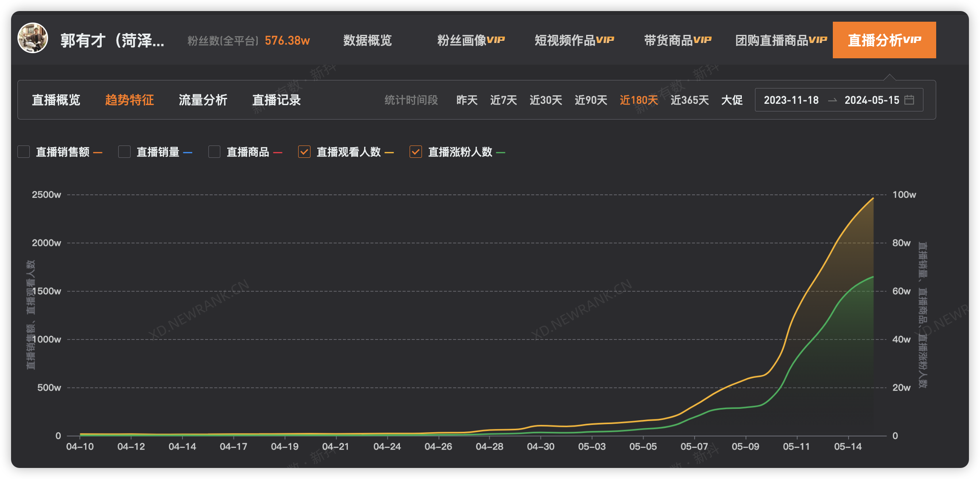
Task: Enable the 直播销量 checkbox
Action: [124, 152]
